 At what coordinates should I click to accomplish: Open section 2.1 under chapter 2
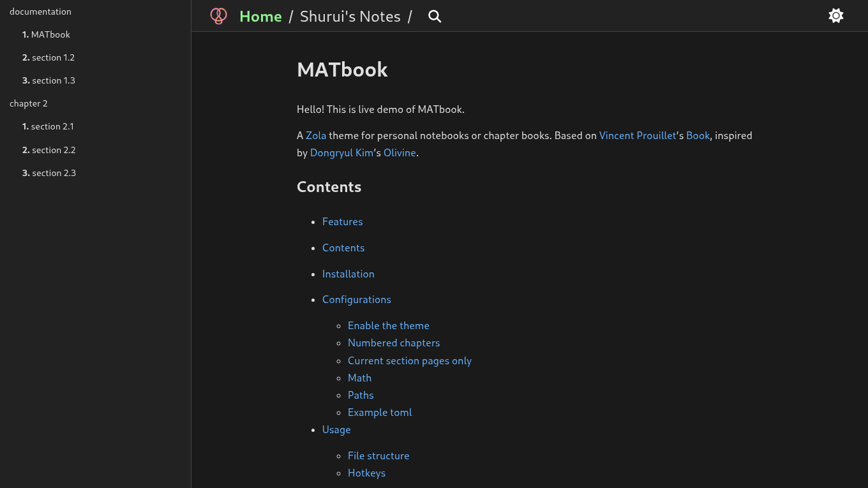tap(52, 126)
